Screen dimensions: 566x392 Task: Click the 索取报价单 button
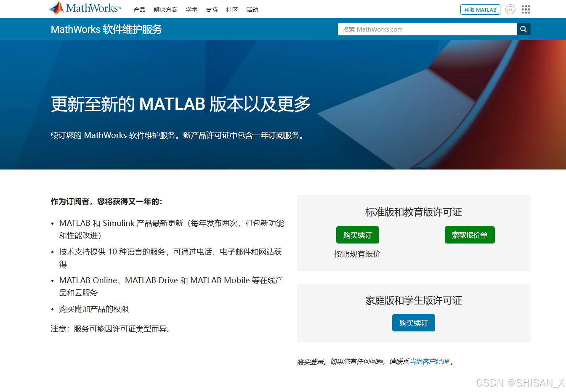click(470, 235)
